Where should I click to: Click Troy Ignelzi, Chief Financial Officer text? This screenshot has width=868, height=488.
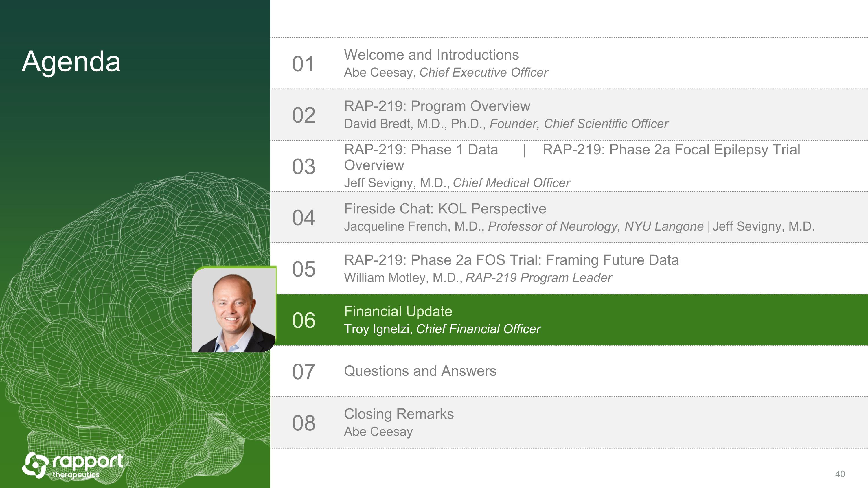click(442, 329)
